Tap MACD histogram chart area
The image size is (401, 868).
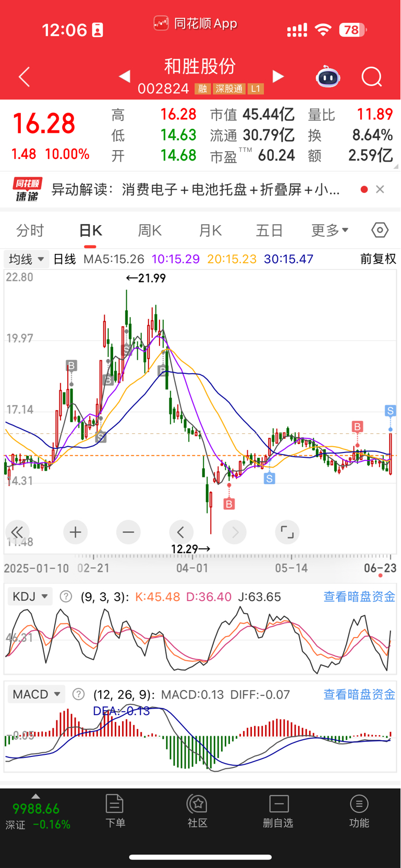point(200,738)
